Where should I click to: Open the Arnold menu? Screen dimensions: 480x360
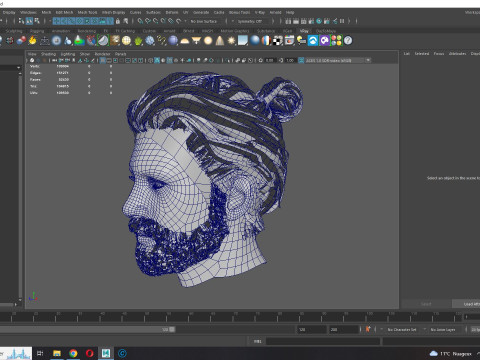[x=275, y=12]
